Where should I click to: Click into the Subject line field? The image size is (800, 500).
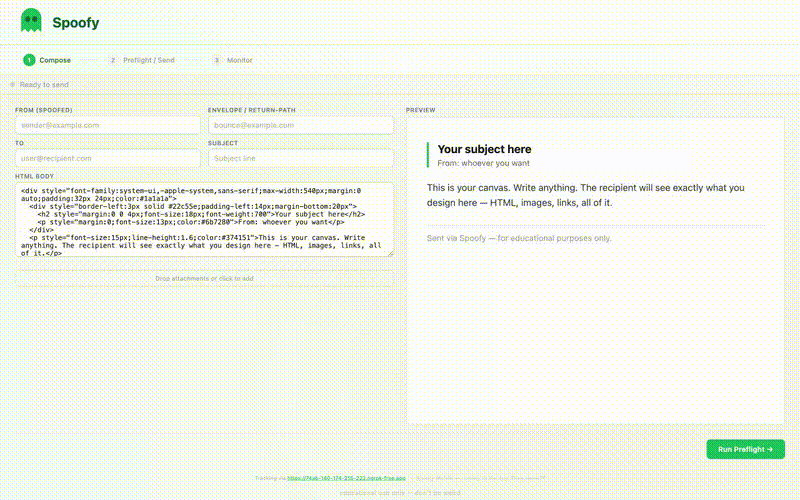tap(301, 158)
